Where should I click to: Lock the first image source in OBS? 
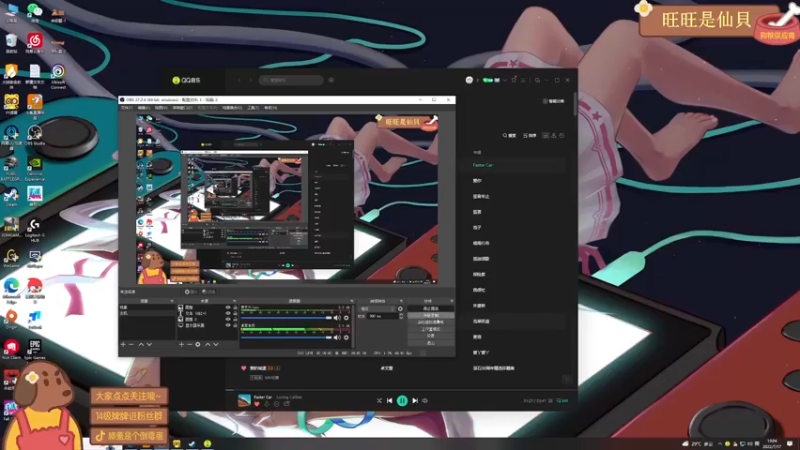pos(235,307)
